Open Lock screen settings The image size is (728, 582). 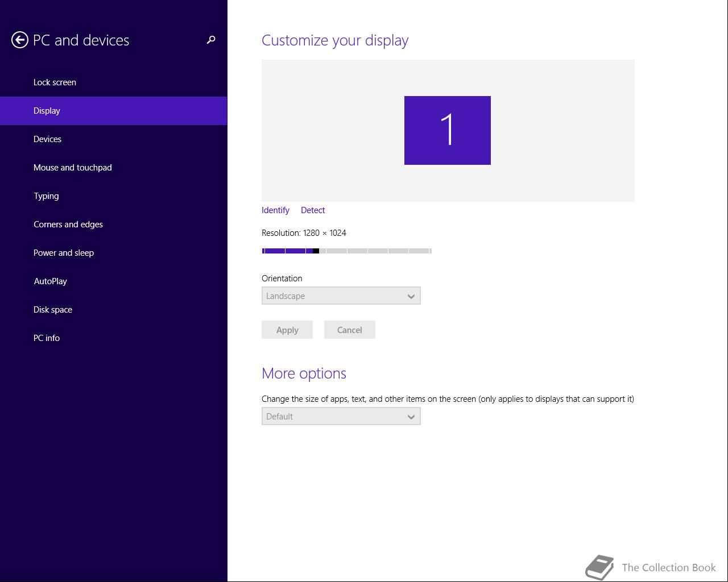click(114, 82)
